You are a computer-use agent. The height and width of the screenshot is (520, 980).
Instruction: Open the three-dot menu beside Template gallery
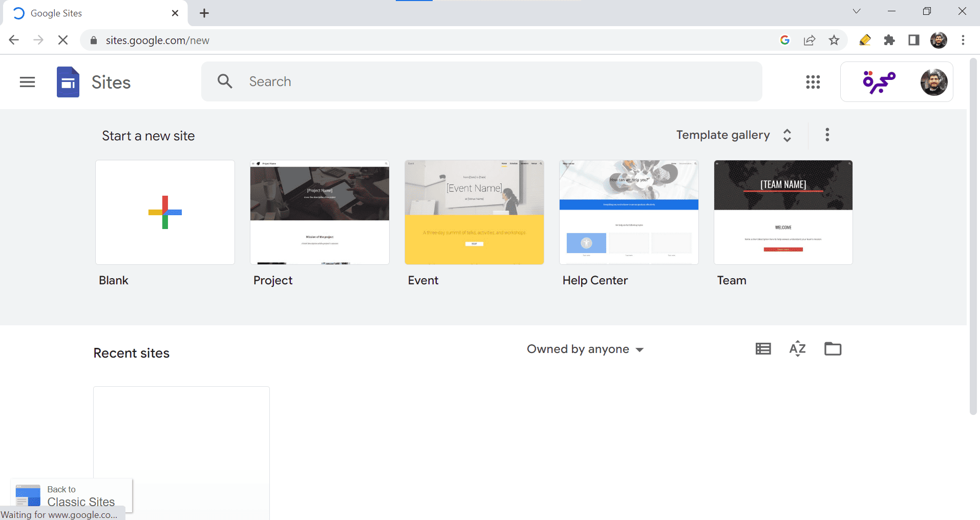pos(827,135)
